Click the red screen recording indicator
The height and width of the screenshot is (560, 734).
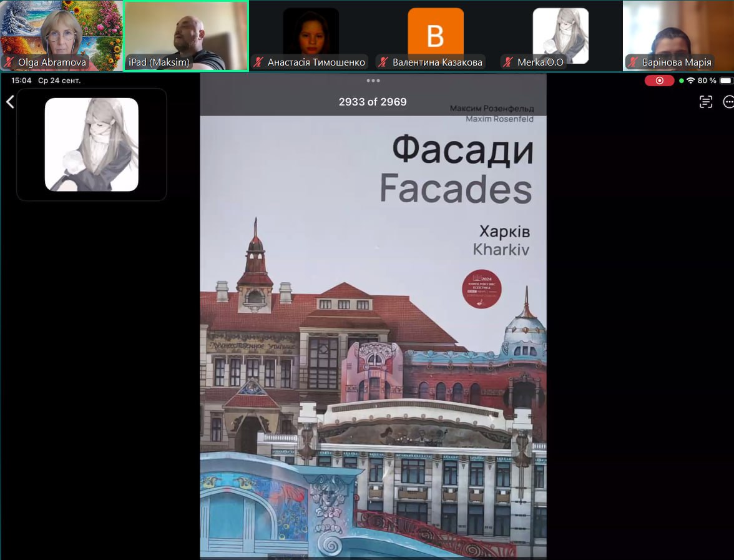[x=659, y=81]
